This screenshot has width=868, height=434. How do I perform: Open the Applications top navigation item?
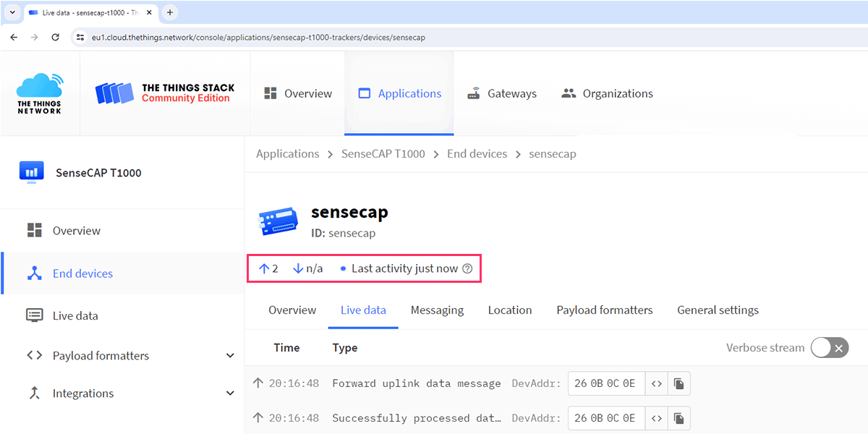pyautogui.click(x=399, y=93)
